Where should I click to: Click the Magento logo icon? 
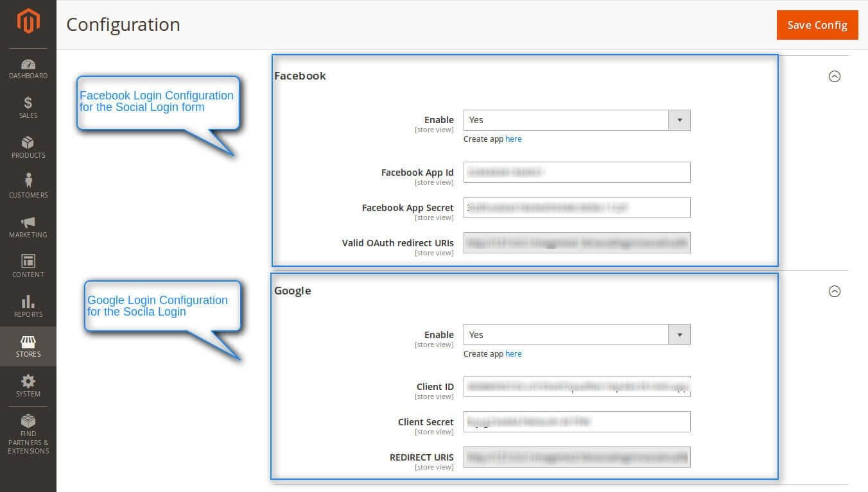[28, 21]
